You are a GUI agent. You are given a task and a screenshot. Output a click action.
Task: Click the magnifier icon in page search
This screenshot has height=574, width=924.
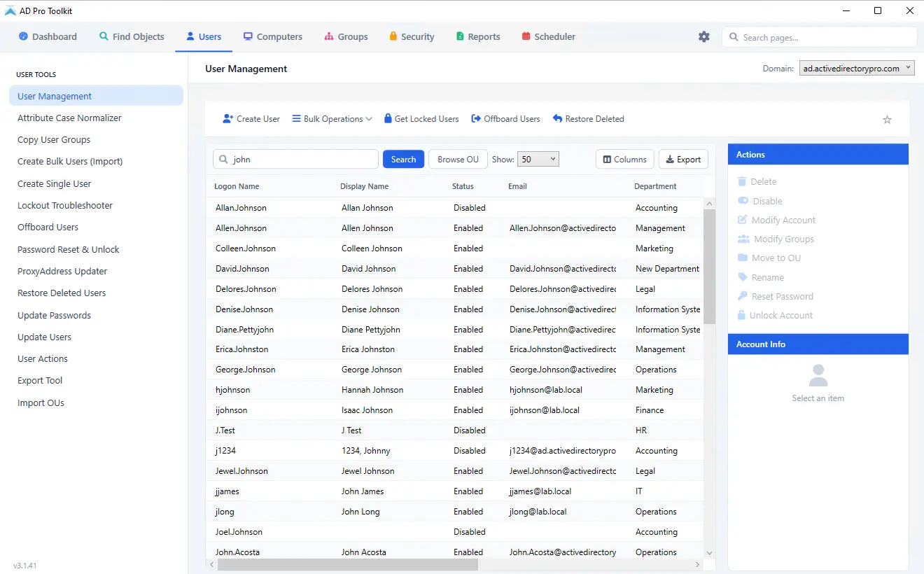(734, 37)
